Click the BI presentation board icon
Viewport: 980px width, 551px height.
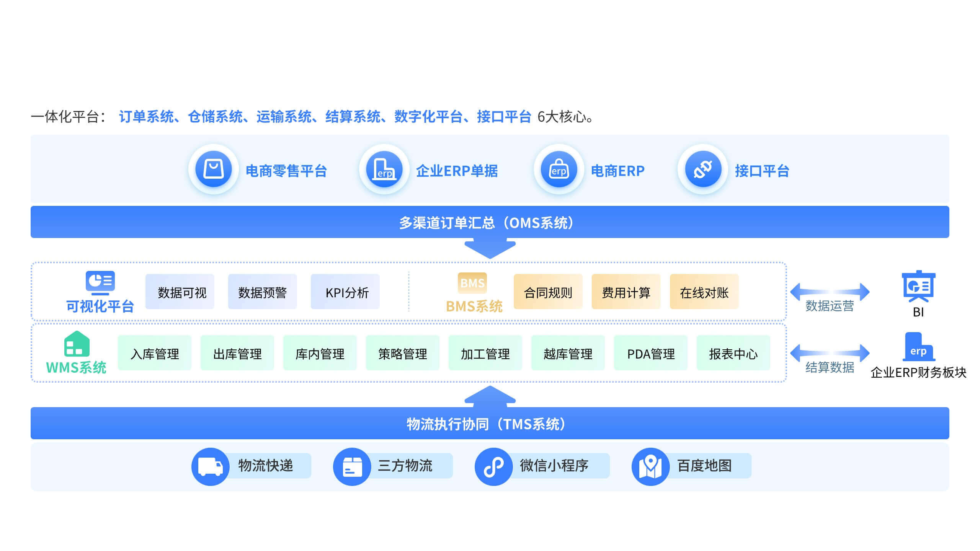point(918,287)
